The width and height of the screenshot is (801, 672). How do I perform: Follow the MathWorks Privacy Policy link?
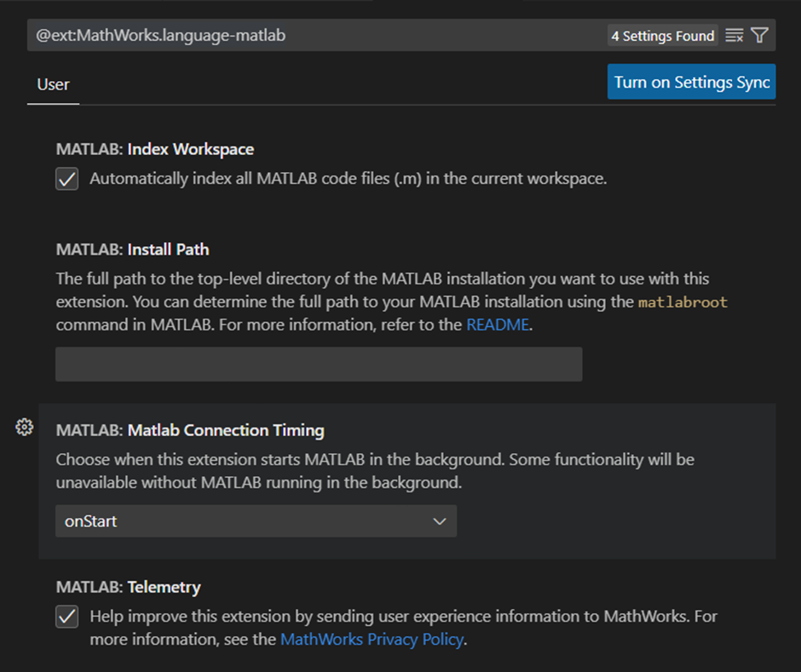372,639
